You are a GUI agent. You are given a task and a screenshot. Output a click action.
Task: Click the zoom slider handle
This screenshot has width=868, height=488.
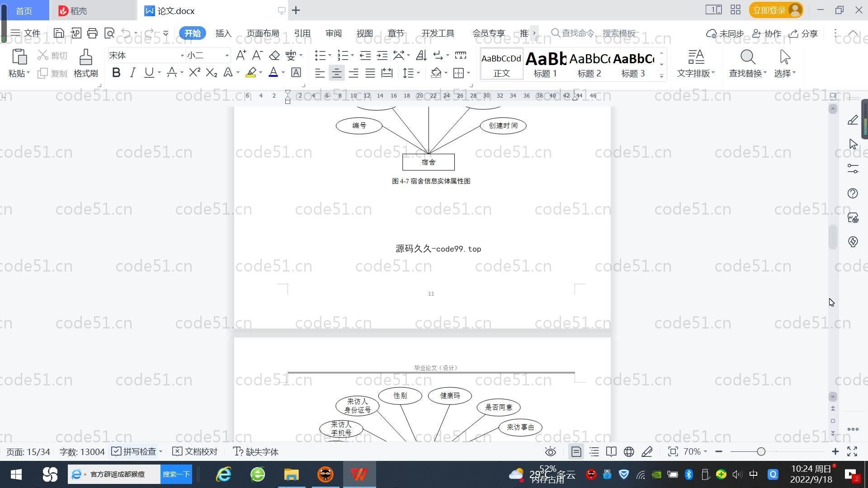tap(761, 451)
